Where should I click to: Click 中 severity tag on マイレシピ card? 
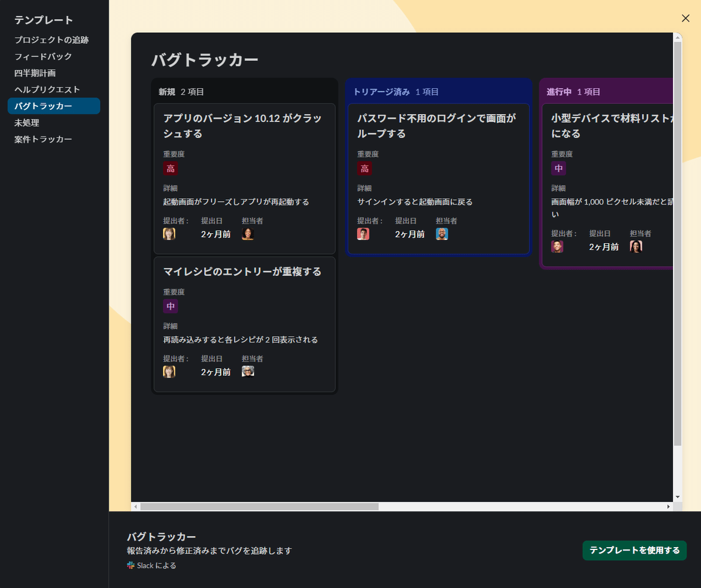(x=171, y=306)
